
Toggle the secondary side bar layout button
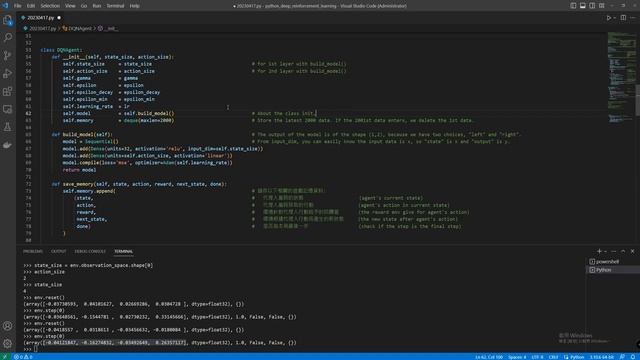tap(592, 6)
